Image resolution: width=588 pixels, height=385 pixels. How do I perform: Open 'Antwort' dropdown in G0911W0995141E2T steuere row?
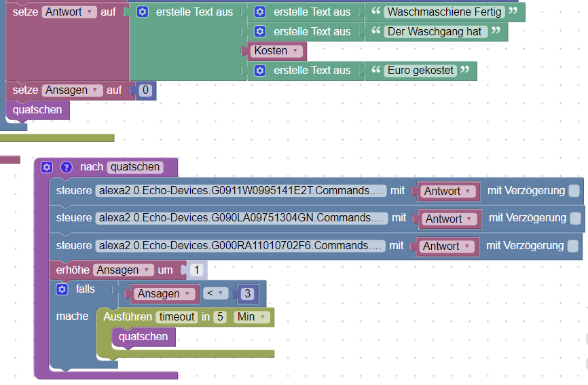447,191
